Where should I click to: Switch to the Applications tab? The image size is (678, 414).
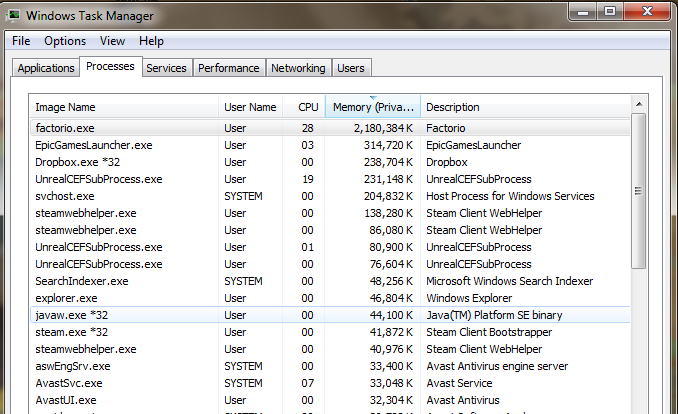(x=46, y=68)
